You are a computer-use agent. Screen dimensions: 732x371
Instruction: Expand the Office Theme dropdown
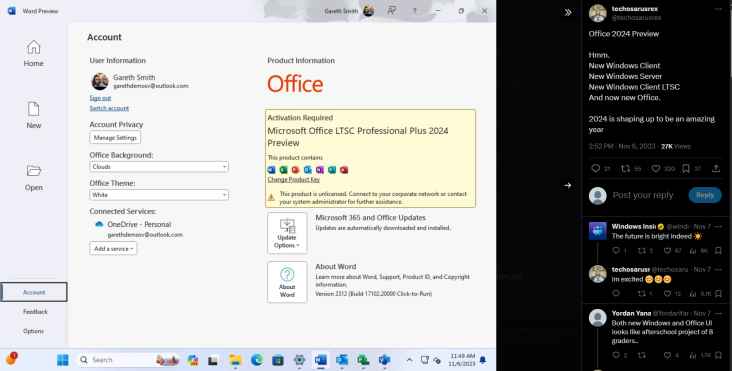click(159, 195)
